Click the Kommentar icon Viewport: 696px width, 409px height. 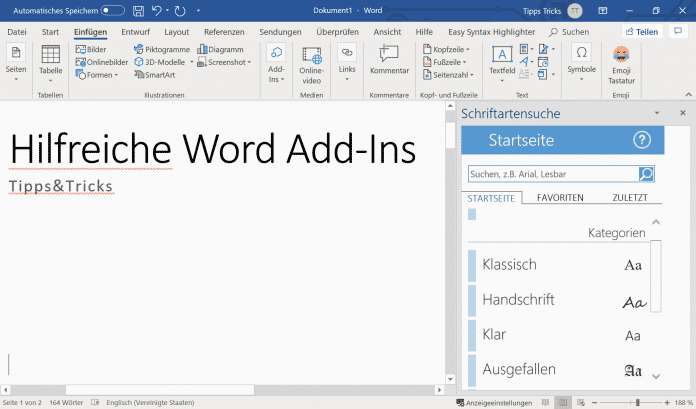(x=389, y=61)
